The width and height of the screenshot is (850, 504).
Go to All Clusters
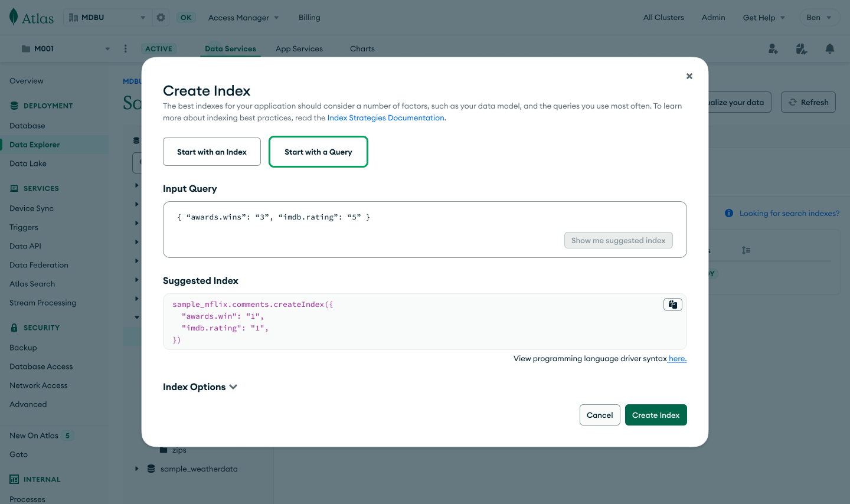[x=663, y=18]
